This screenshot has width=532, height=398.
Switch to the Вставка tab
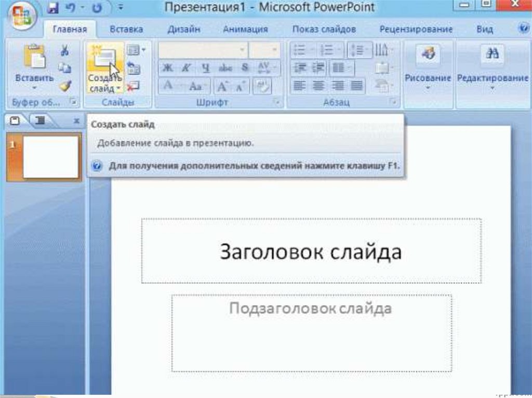click(126, 29)
